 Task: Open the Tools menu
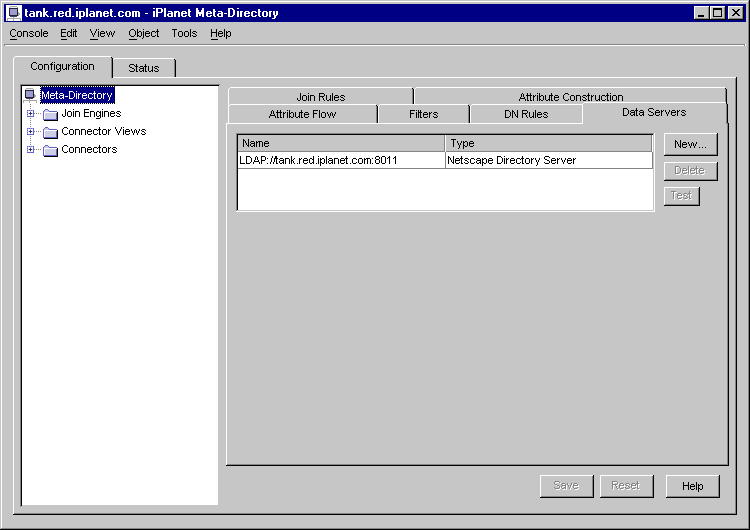point(184,33)
